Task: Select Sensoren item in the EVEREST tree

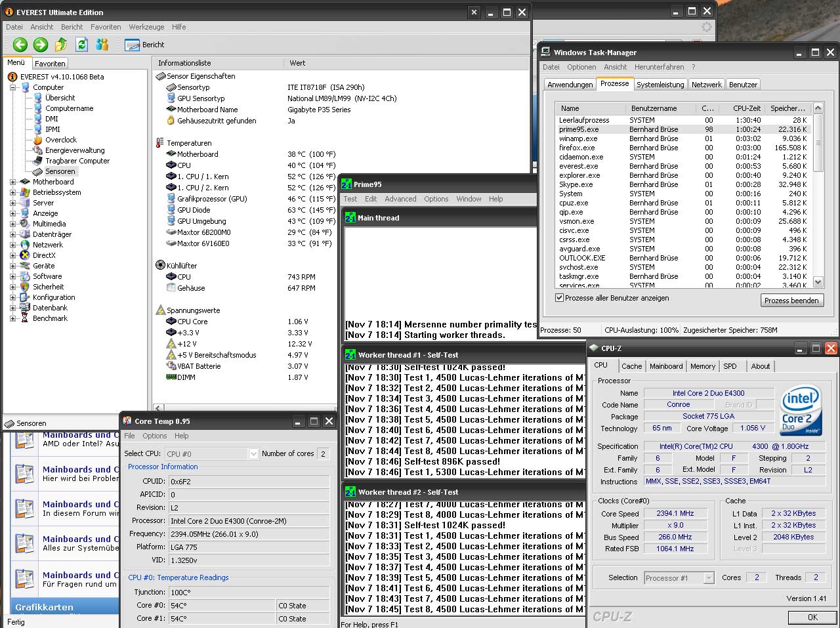Action: (60, 171)
